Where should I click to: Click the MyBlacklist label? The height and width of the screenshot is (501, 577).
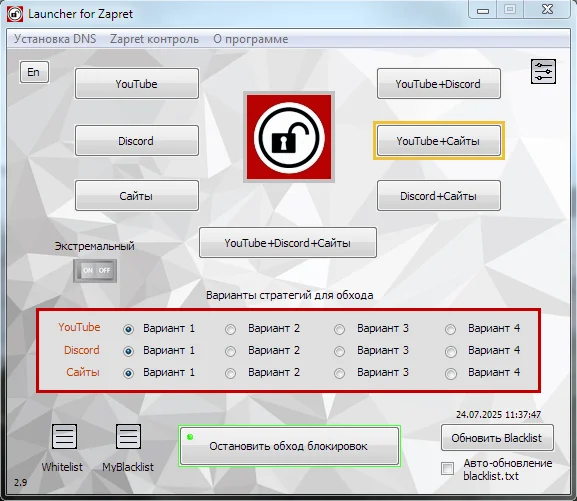[128, 467]
